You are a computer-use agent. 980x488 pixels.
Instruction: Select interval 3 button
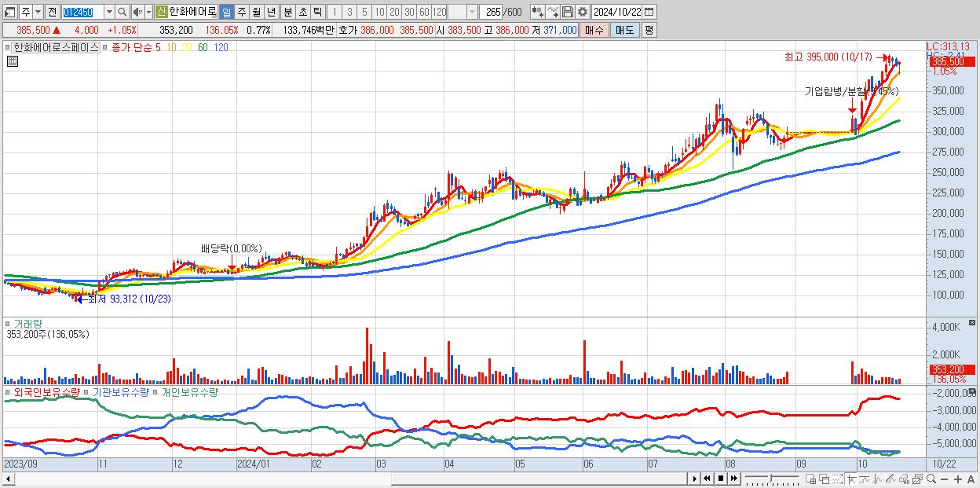349,12
